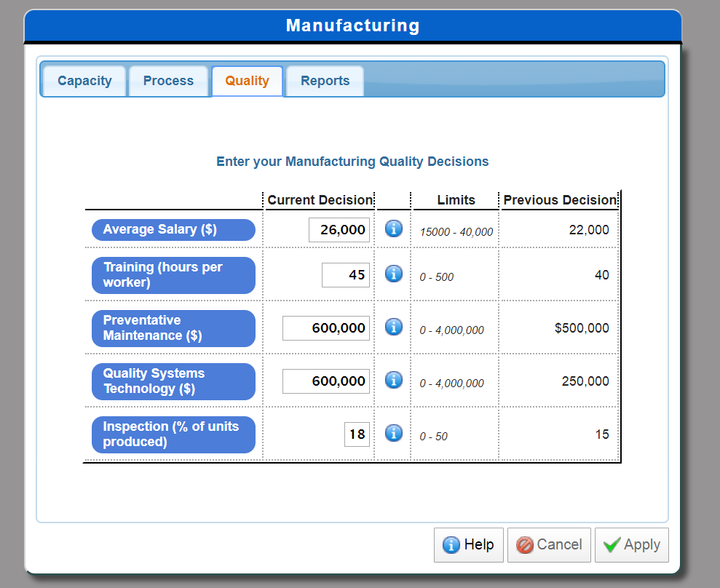Show info for Preventative Maintenance row
The image size is (720, 588).
(394, 327)
